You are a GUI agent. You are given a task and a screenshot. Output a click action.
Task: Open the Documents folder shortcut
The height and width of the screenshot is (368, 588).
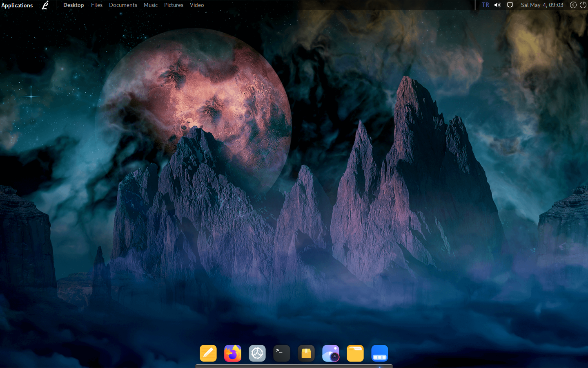click(123, 5)
